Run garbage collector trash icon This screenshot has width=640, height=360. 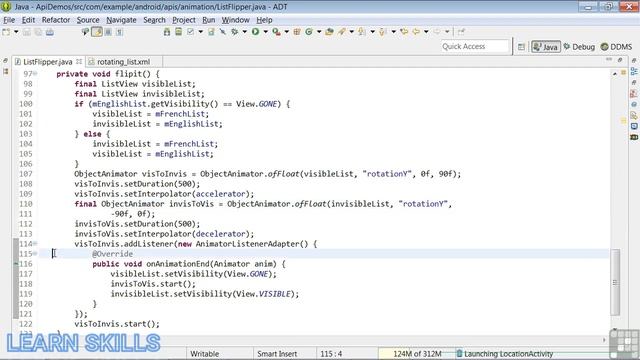[x=459, y=354]
